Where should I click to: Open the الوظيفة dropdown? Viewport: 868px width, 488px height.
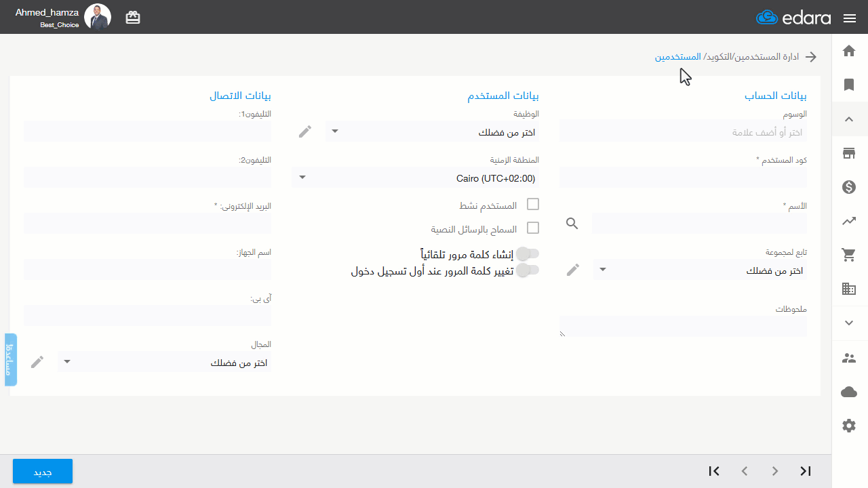click(x=432, y=131)
